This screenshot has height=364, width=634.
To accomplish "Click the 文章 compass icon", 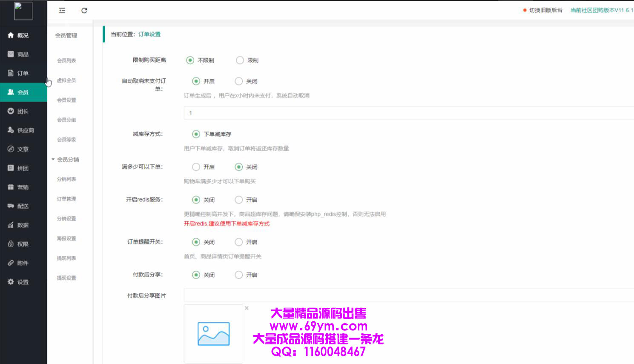I will [11, 149].
